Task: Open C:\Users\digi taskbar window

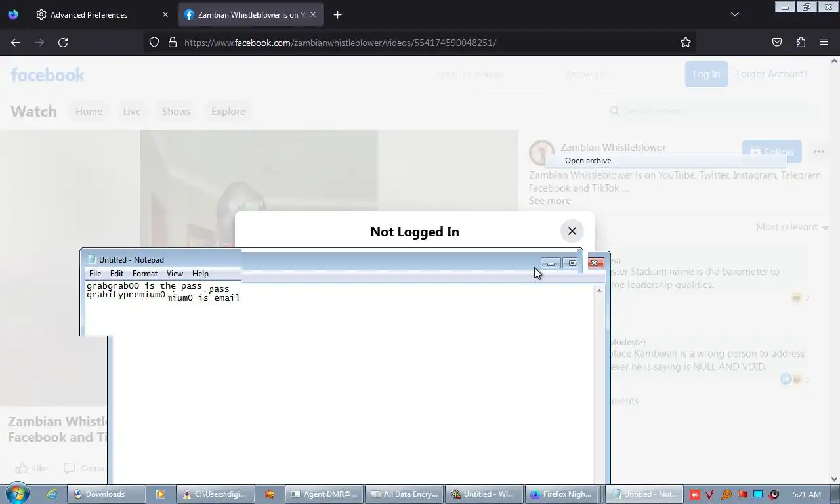Action: pos(215,494)
